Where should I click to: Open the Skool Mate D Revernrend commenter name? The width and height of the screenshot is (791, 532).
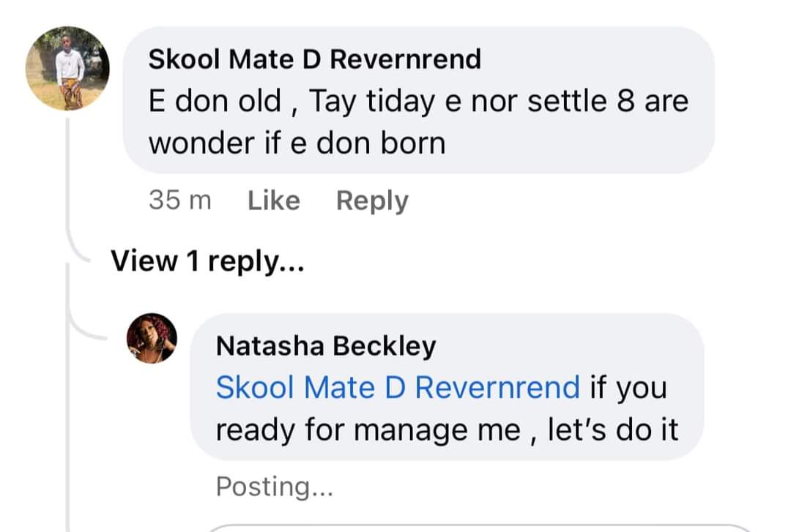314,59
